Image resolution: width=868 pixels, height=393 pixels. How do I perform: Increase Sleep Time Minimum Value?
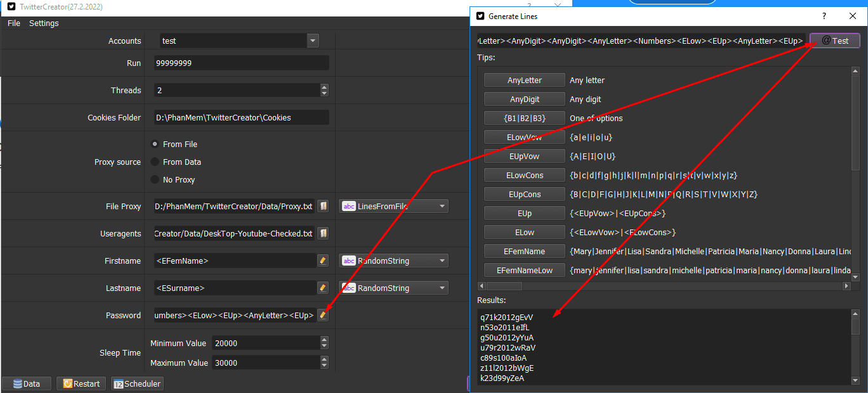point(324,340)
